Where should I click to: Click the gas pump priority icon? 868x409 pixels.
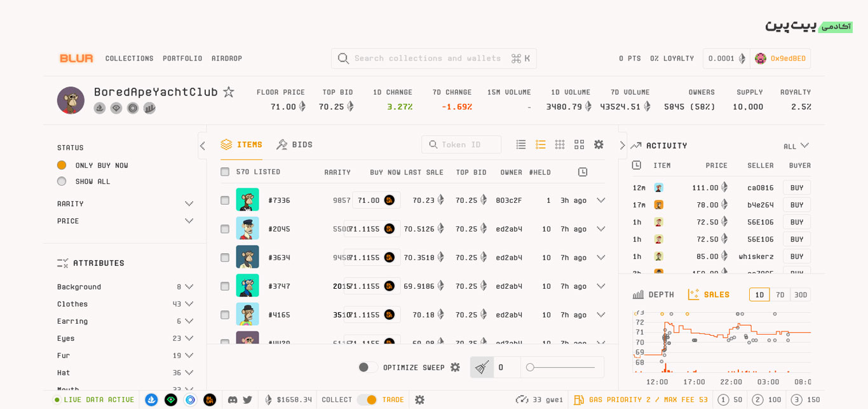pyautogui.click(x=579, y=400)
